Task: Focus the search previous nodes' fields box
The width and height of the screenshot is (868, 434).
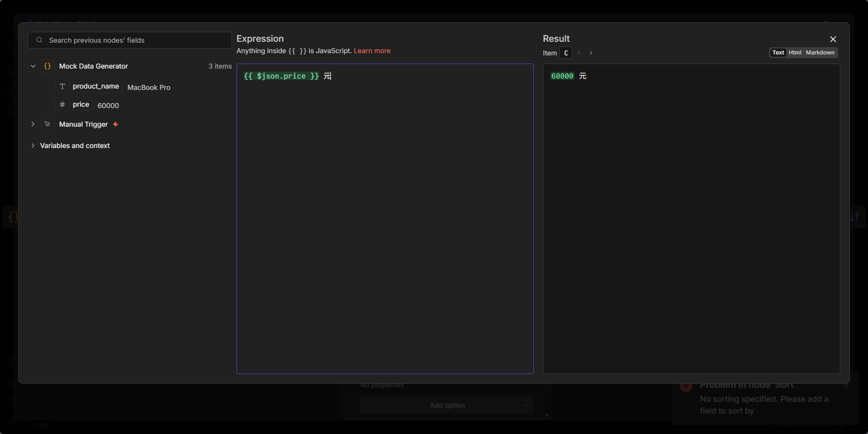Action: [x=136, y=40]
